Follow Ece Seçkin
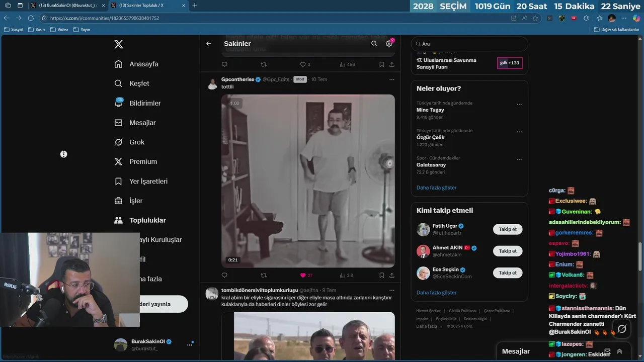 pos(508,273)
